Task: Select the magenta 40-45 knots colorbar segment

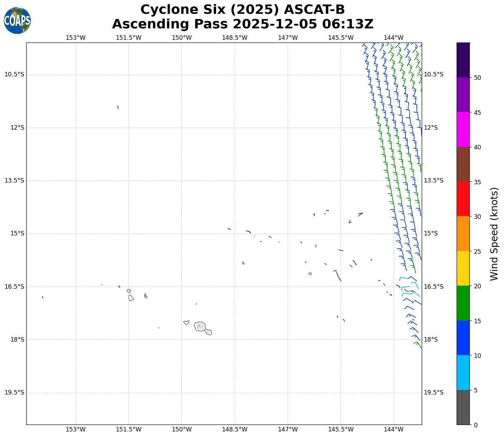Action: coord(463,129)
